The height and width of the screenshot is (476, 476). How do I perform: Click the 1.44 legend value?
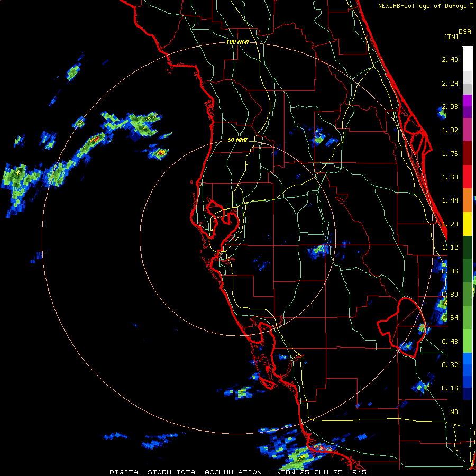[450, 200]
